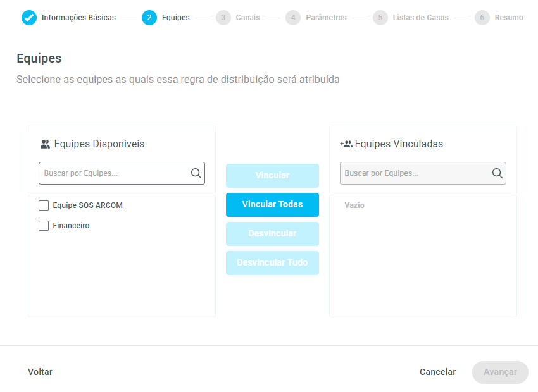Click the Equipes Vinculadas group-add icon
This screenshot has width=538, height=392.
tap(346, 144)
